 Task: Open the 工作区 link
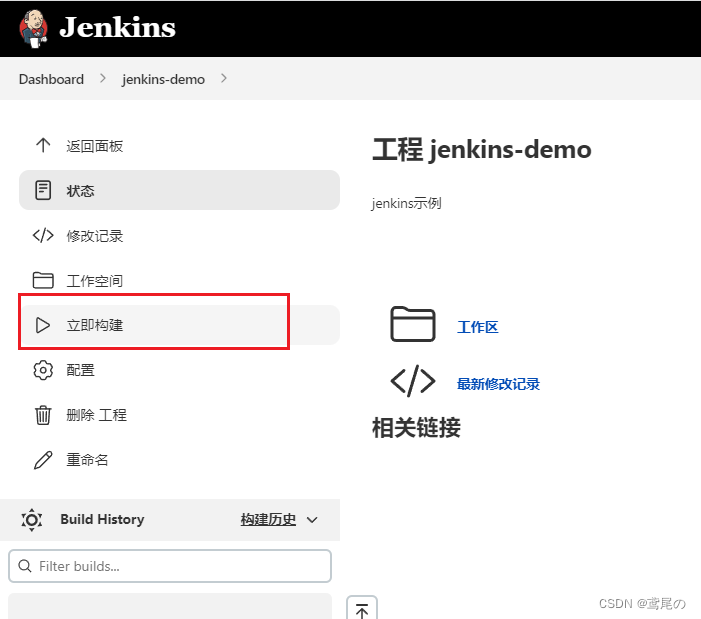pos(477,327)
